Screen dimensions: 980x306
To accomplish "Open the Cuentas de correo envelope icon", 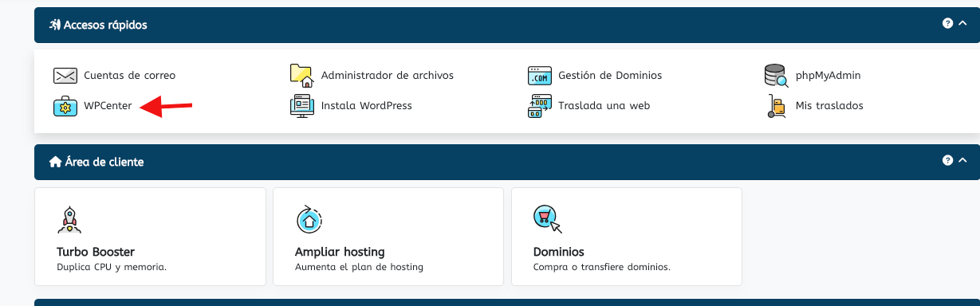I will tap(65, 76).
